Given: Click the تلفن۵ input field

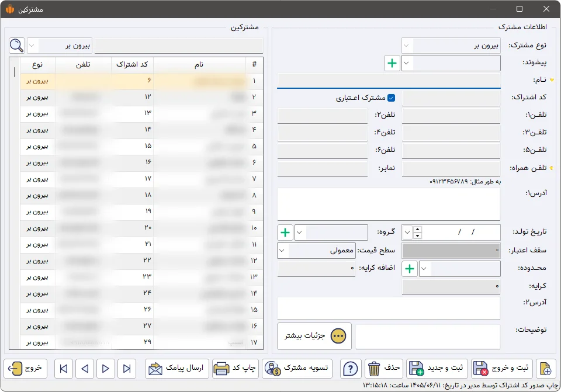Looking at the screenshot, I should [451, 150].
